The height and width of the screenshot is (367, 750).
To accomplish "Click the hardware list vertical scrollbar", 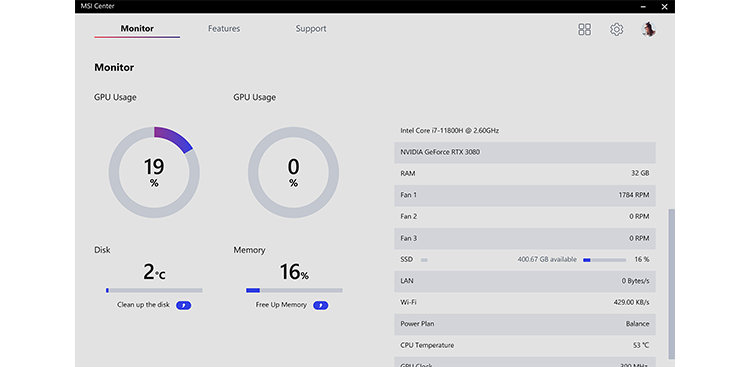I will (x=671, y=284).
